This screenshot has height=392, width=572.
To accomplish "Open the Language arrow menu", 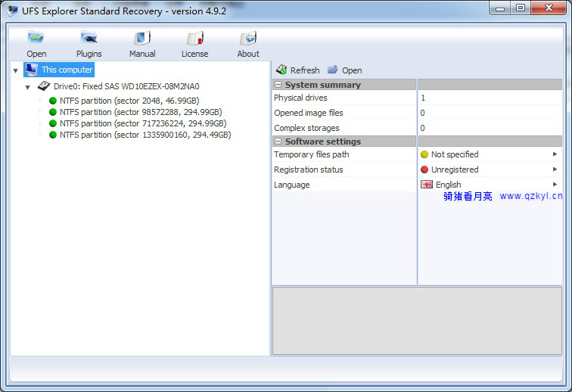I will (555, 185).
